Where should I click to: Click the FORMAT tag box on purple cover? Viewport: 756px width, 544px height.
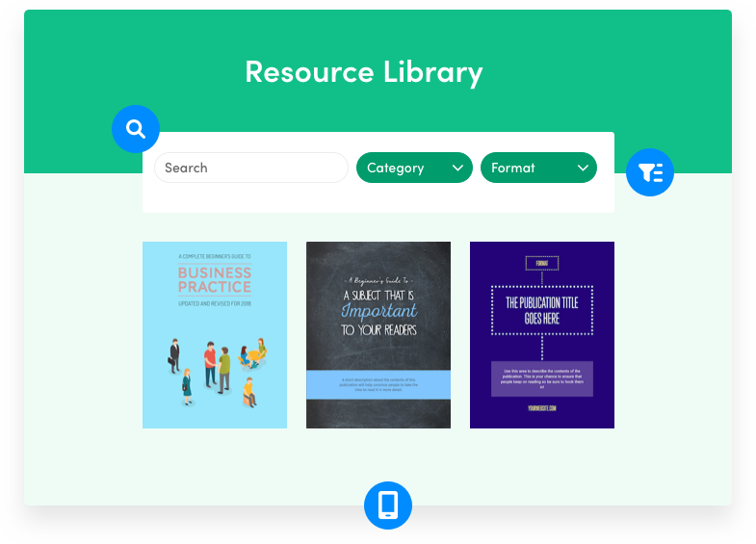pyautogui.click(x=542, y=263)
